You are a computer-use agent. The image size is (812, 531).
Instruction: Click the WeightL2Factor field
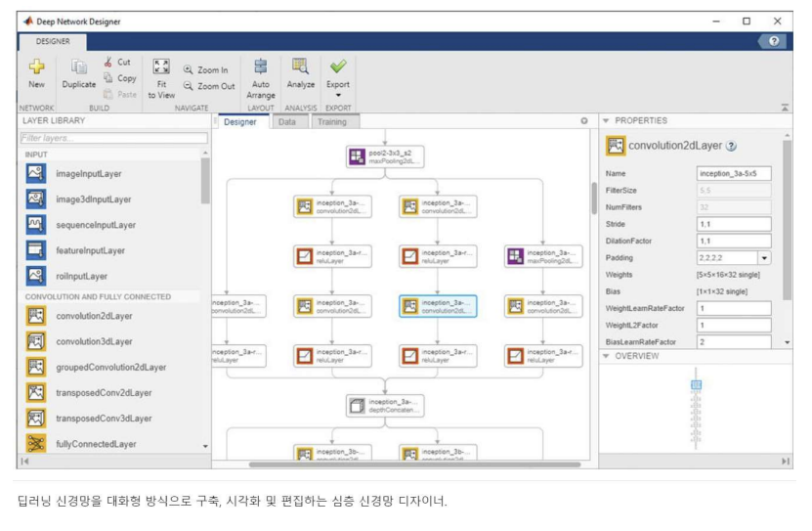pyautogui.click(x=733, y=326)
